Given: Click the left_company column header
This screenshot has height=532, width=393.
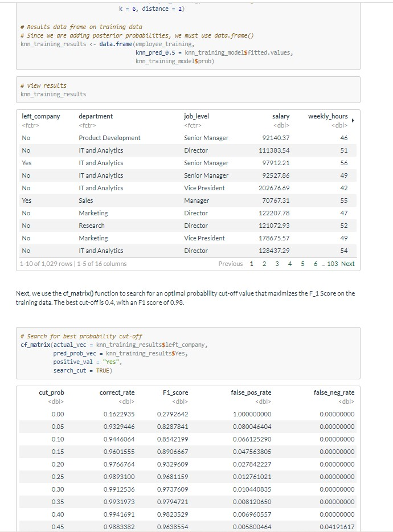Looking at the screenshot, I should (x=41, y=116).
